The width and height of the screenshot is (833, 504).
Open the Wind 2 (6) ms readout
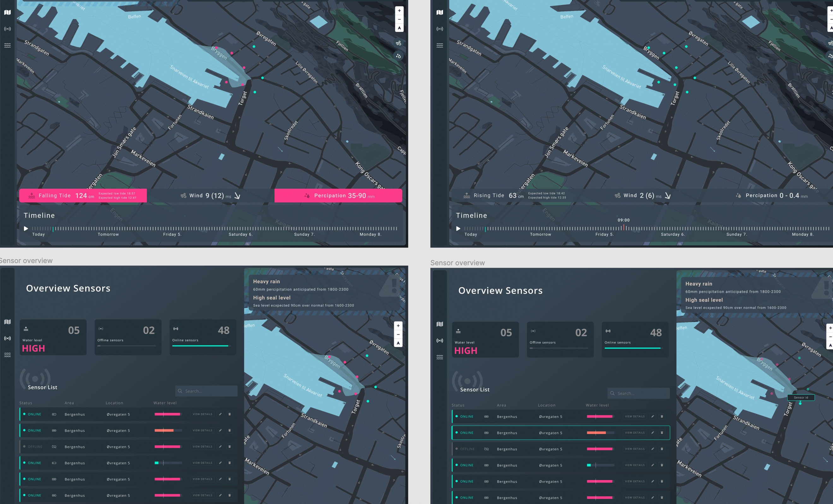pyautogui.click(x=642, y=195)
